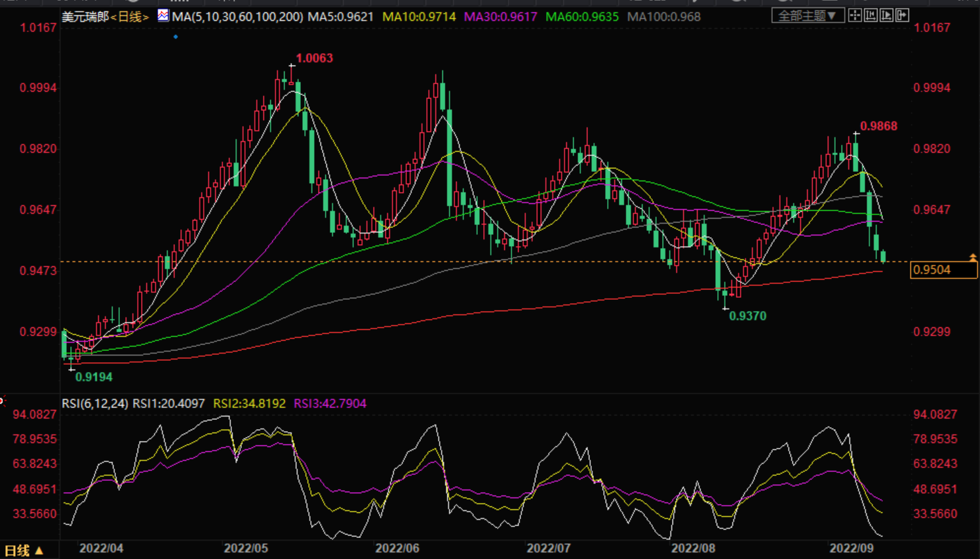The image size is (980, 559).
Task: Click the 0.9504 current price label
Action: pyautogui.click(x=943, y=270)
